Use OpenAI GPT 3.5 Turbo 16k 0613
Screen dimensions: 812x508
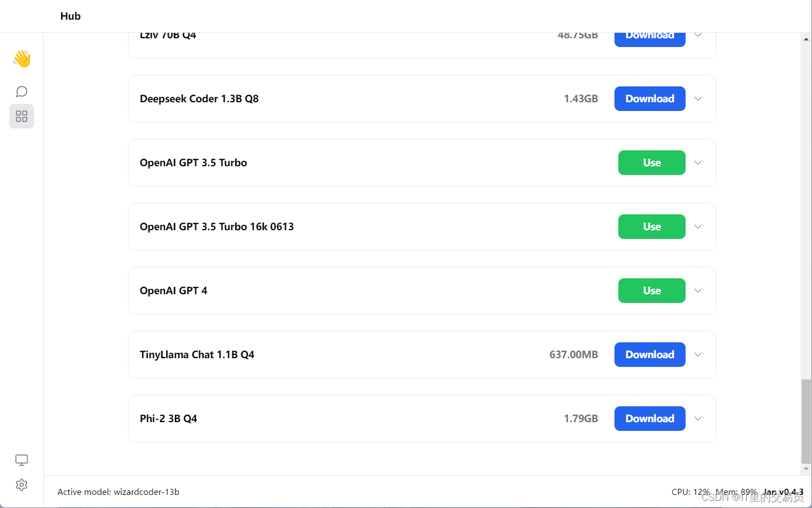click(x=652, y=226)
